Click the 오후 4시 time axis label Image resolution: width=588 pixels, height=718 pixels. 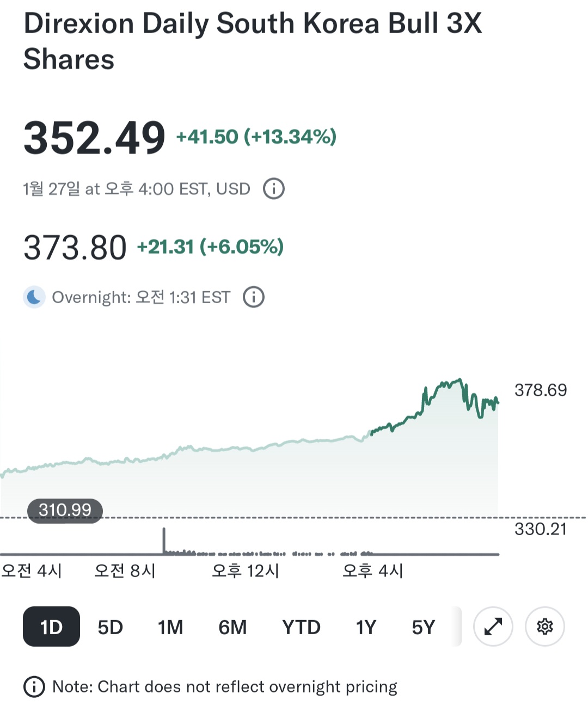click(373, 570)
